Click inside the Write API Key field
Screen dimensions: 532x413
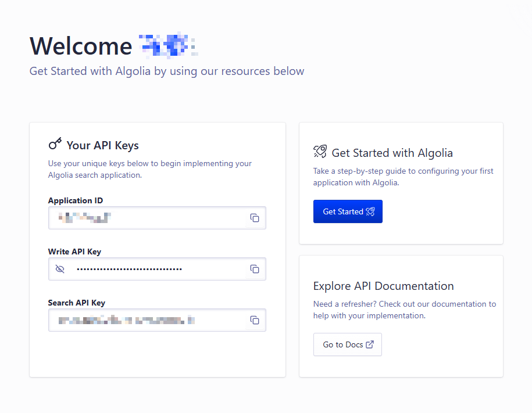pos(157,269)
